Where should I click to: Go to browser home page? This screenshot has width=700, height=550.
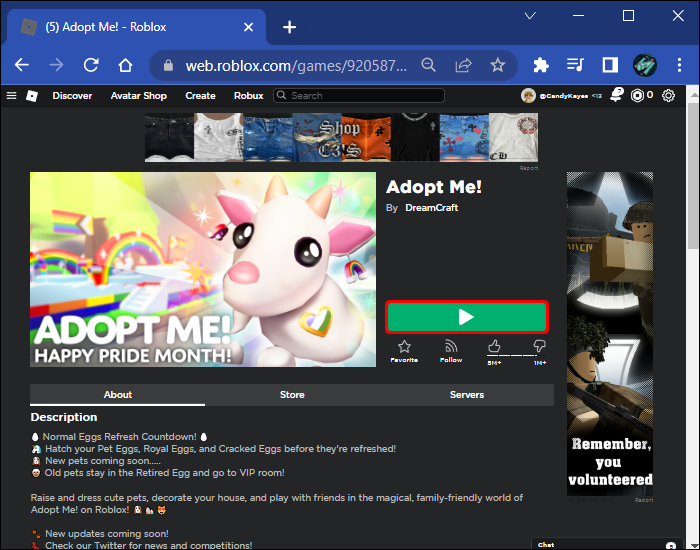coord(125,65)
